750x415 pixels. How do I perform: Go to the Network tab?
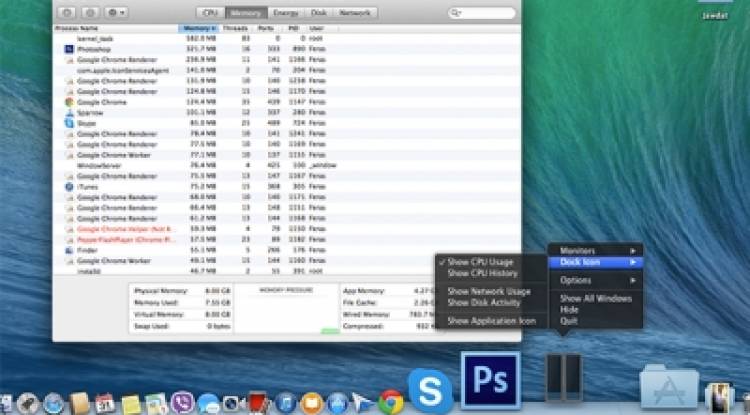[355, 13]
